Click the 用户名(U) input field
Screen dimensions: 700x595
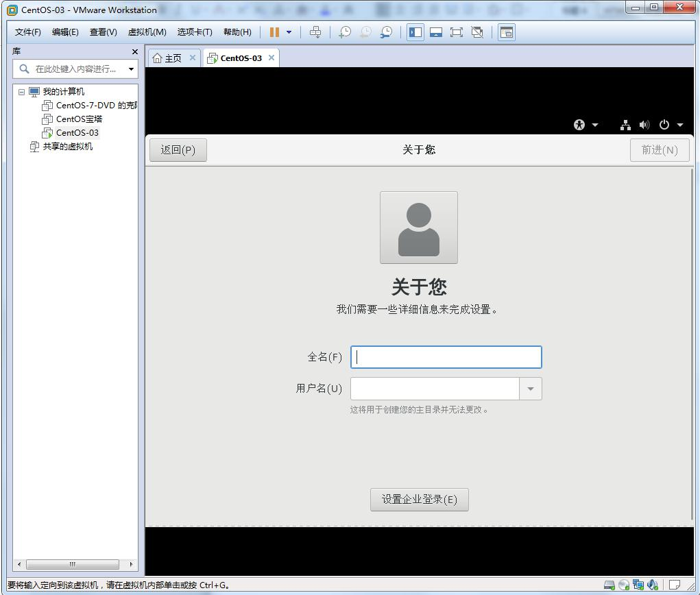tap(435, 389)
